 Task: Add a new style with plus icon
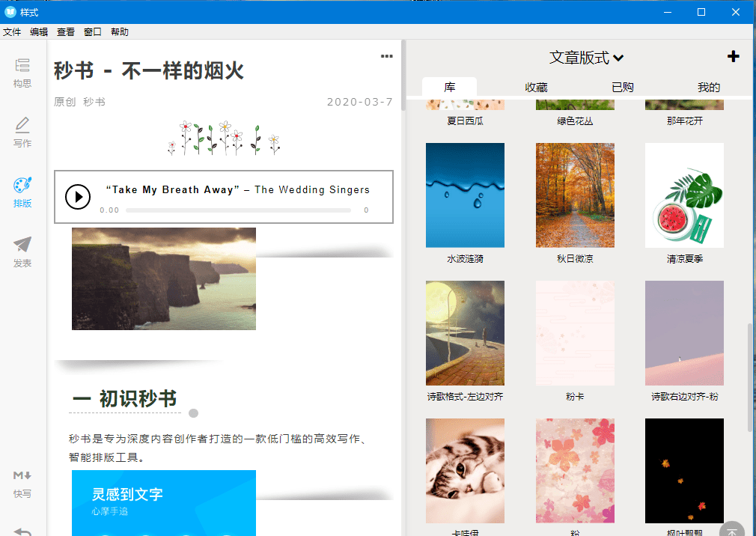tap(734, 56)
